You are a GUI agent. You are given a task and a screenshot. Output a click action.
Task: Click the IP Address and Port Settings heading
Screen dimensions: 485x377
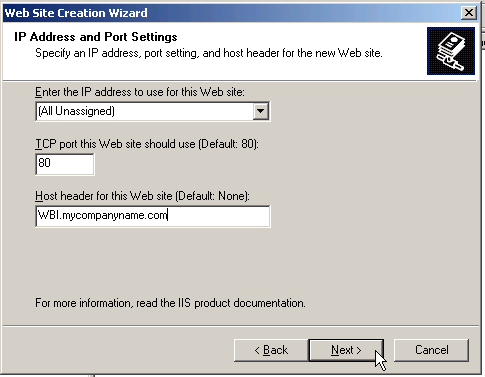click(x=96, y=37)
